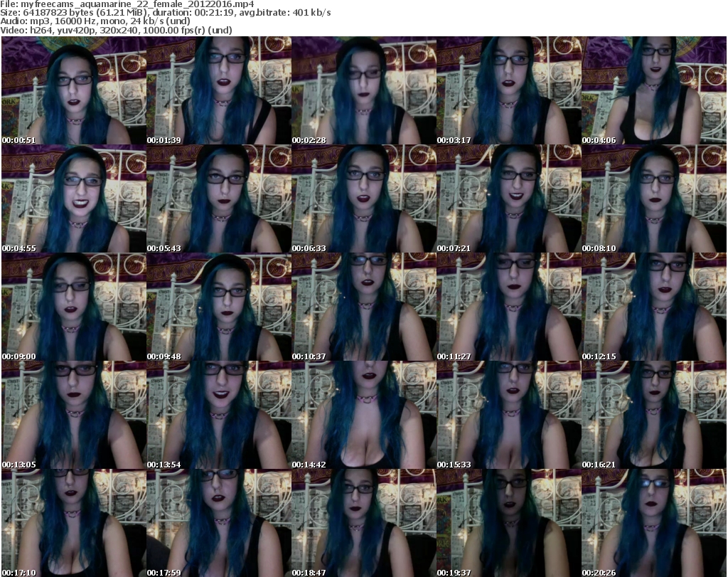Choose the frame at 00:13:54

tap(219, 415)
